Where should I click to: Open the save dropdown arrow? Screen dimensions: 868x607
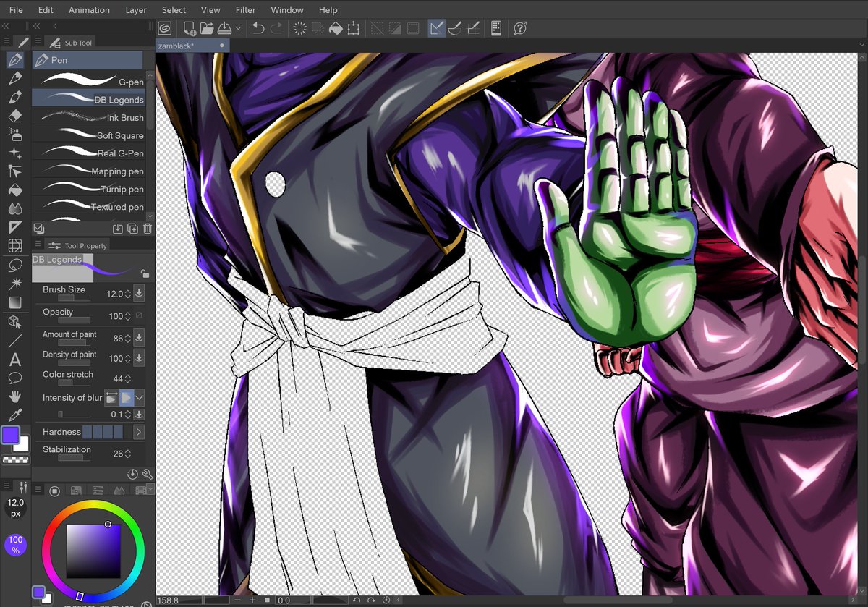click(x=238, y=29)
